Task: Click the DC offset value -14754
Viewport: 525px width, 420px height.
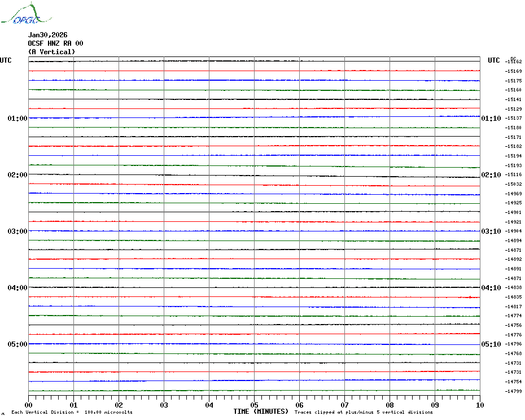Action: (x=514, y=382)
